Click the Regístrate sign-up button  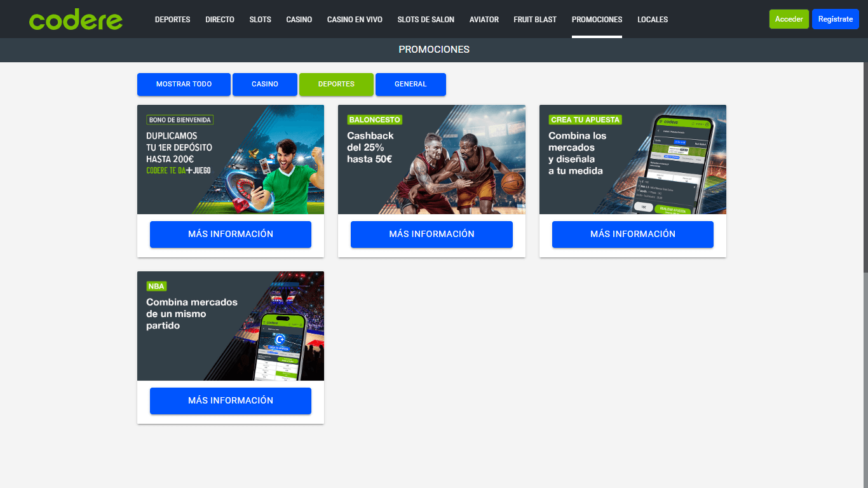click(x=836, y=19)
